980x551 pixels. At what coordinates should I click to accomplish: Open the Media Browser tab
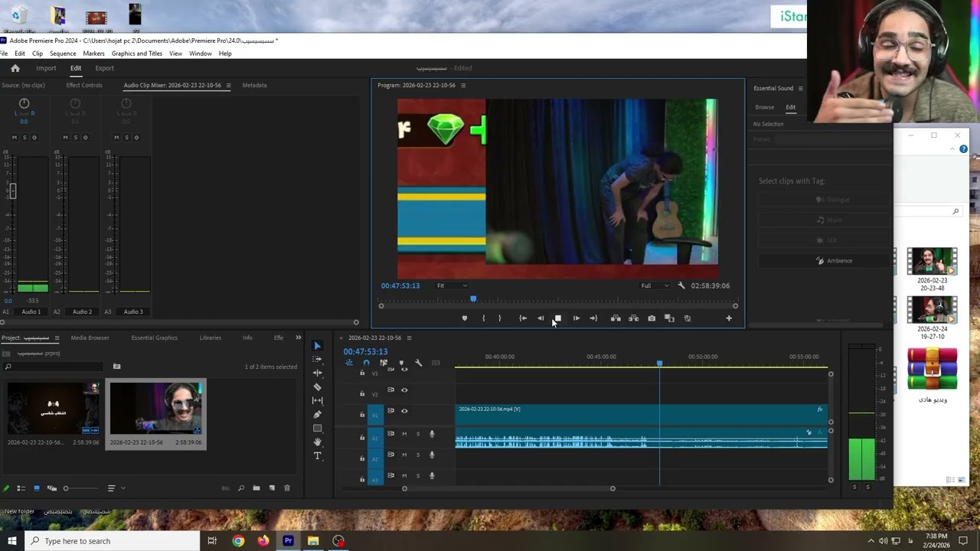click(90, 337)
